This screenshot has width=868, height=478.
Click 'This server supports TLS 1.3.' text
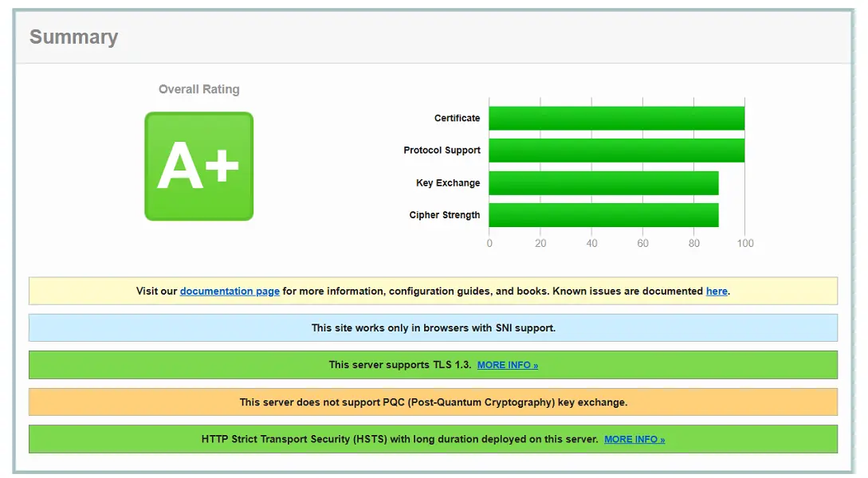(399, 365)
